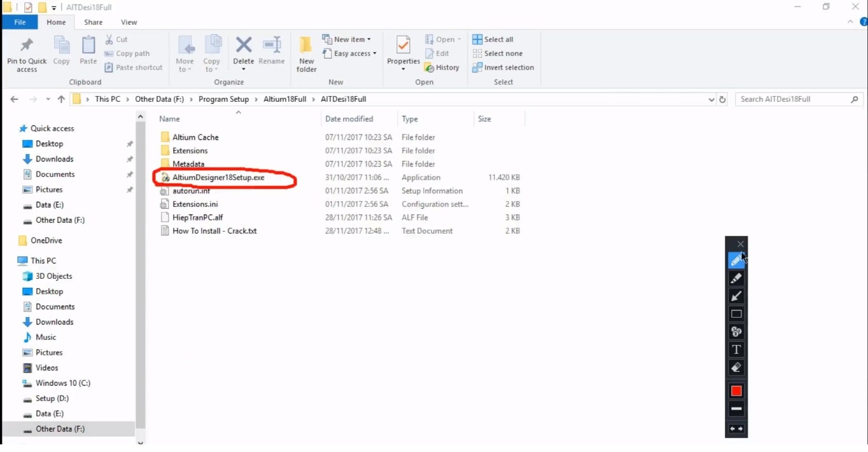Click Open in the ribbon
The height and width of the screenshot is (452, 868).
point(443,39)
